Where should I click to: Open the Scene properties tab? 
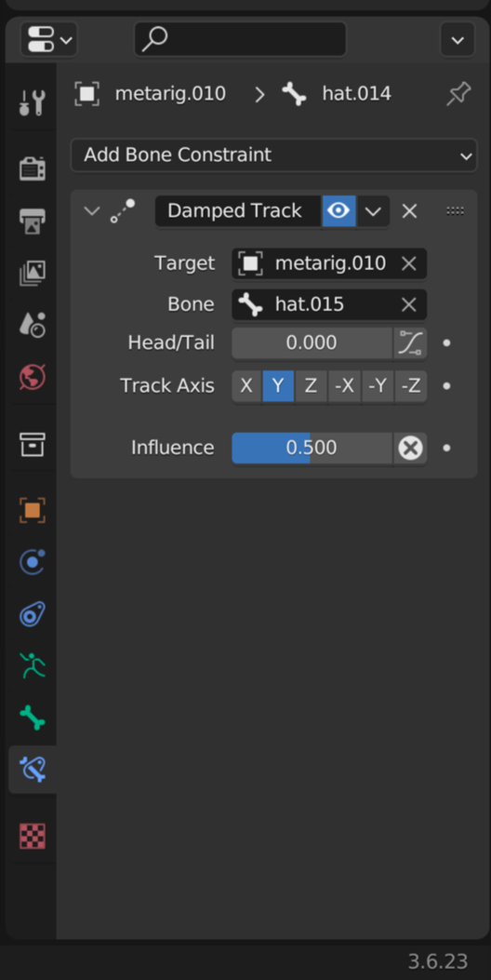pos(32,325)
